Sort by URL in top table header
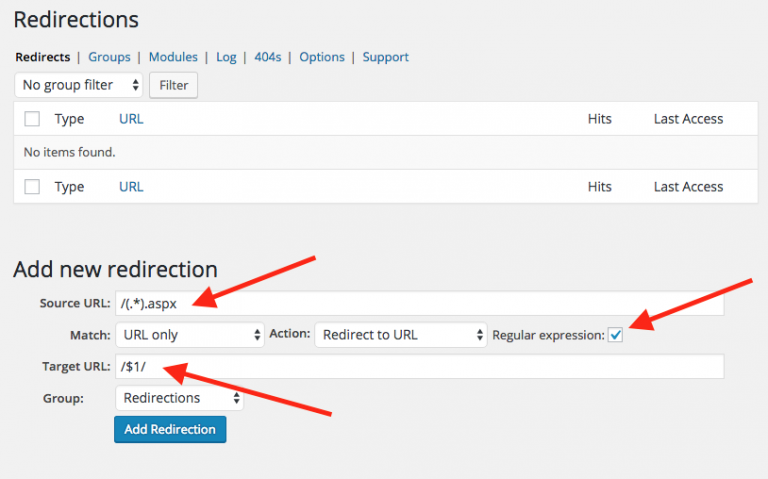 click(x=131, y=119)
